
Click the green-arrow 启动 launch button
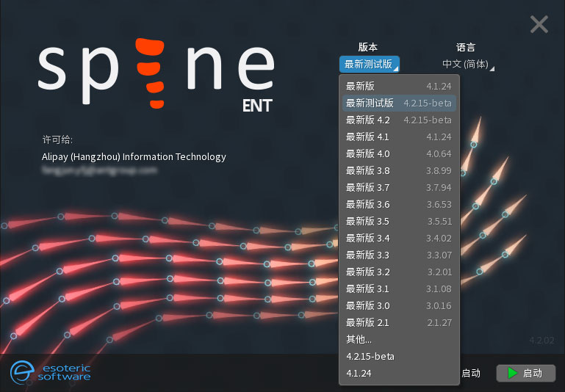click(x=526, y=373)
